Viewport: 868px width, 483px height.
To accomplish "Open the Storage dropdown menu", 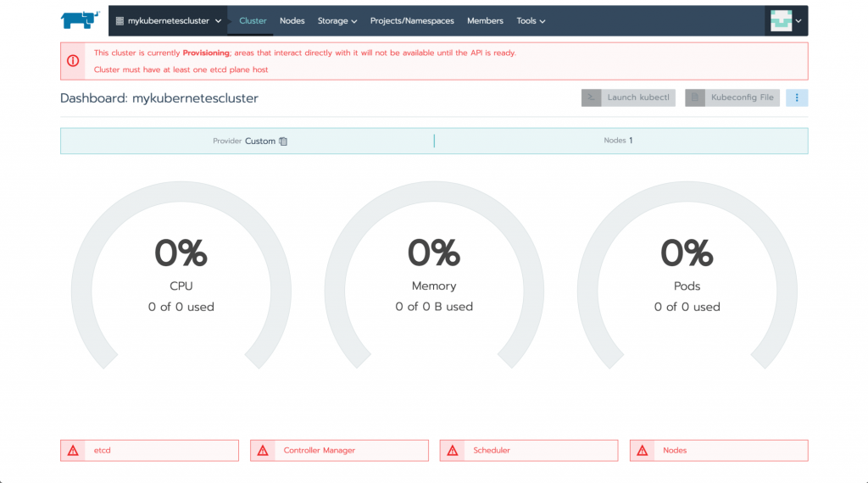I will pyautogui.click(x=337, y=21).
